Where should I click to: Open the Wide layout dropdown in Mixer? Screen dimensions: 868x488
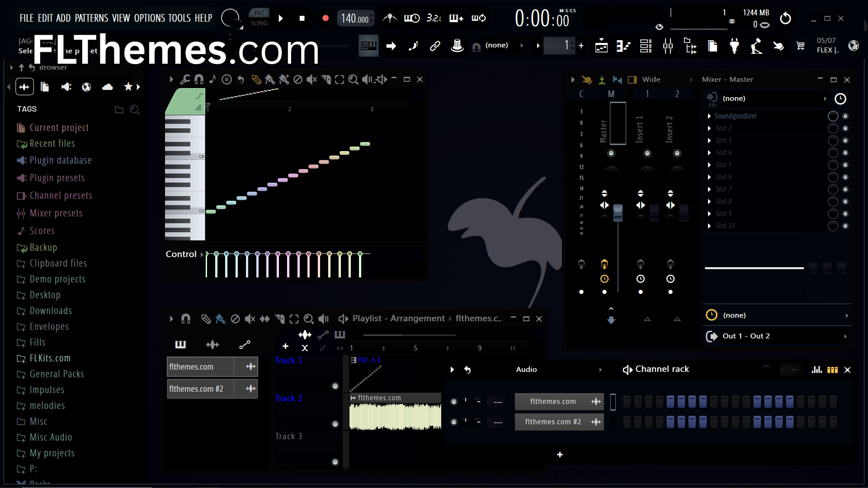click(x=666, y=80)
